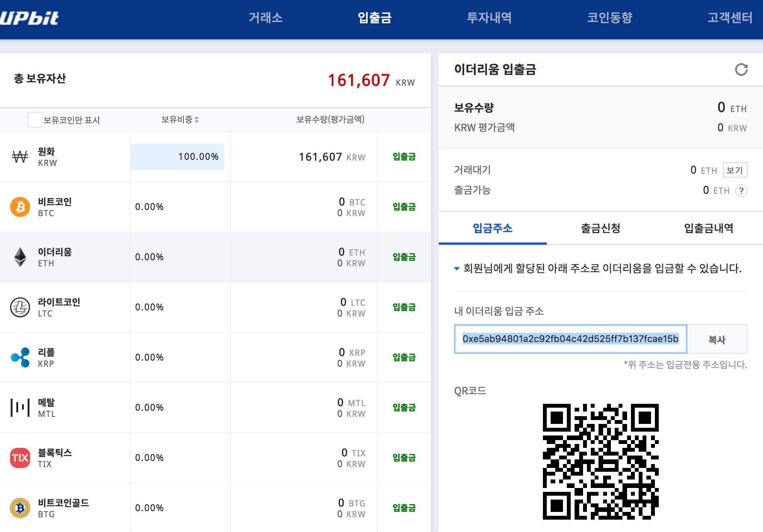
Task: Click the question mark icon next to 출금가능
Action: click(741, 190)
